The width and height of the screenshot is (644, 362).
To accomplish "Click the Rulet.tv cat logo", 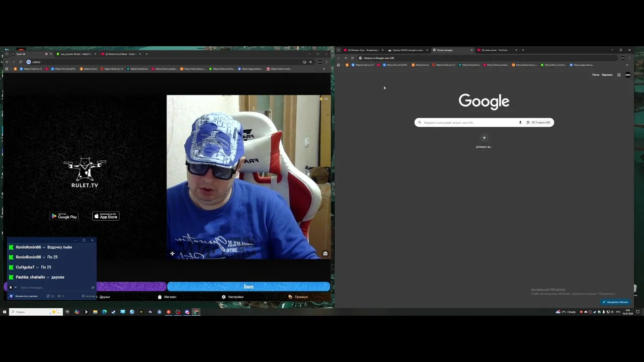I will click(x=85, y=172).
